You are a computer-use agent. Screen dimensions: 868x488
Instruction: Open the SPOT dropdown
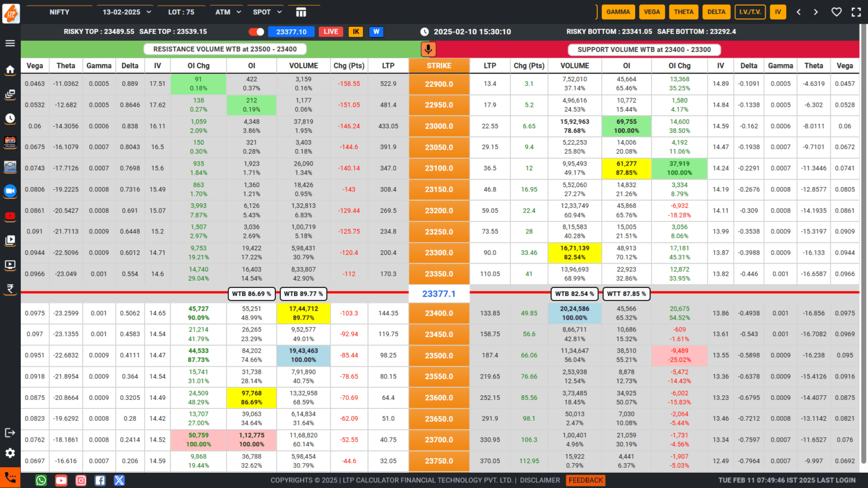coord(266,11)
